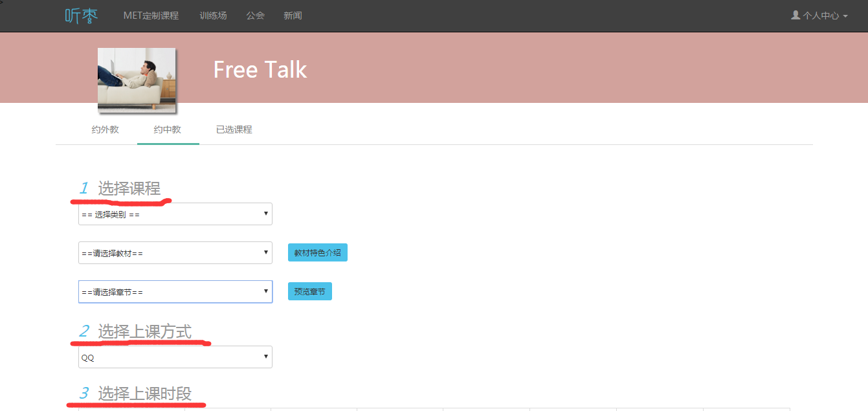868x411 pixels.
Task: Click the step 2 选择上课方式 heading
Action: (x=144, y=332)
